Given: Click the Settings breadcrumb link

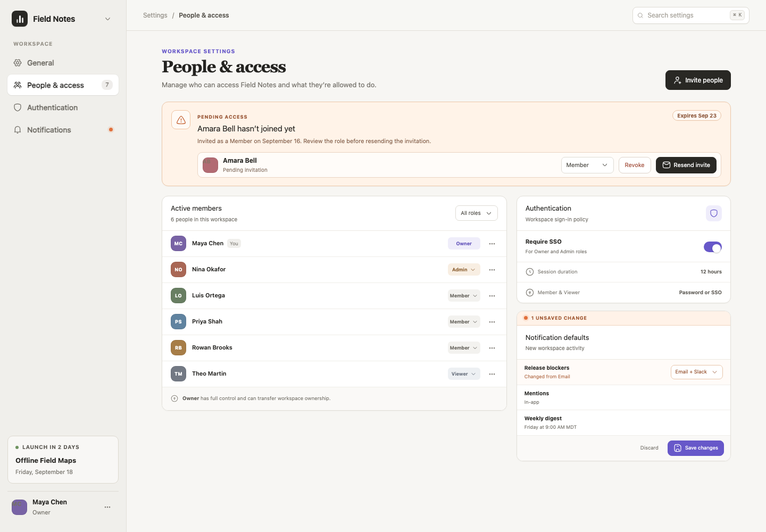Looking at the screenshot, I should click(155, 15).
